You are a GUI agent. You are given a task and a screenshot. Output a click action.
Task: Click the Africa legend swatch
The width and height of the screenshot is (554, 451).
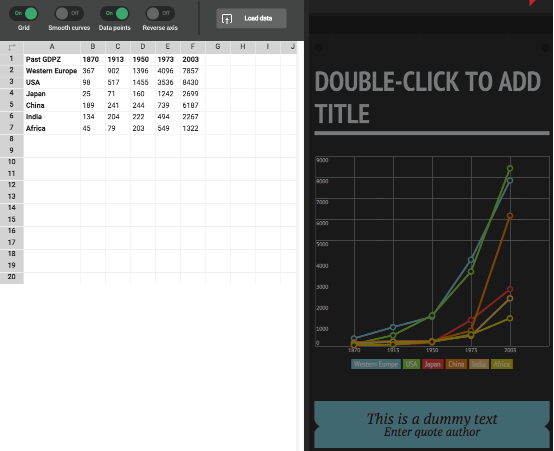click(501, 364)
